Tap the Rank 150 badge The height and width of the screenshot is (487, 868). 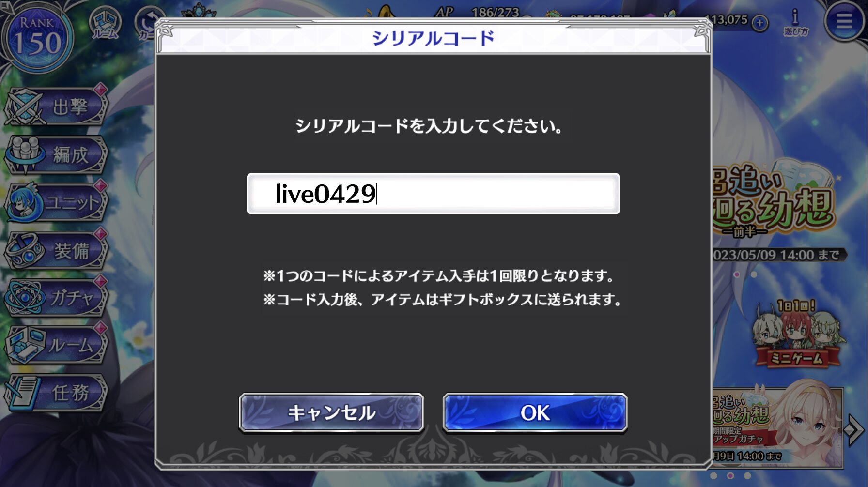37,38
